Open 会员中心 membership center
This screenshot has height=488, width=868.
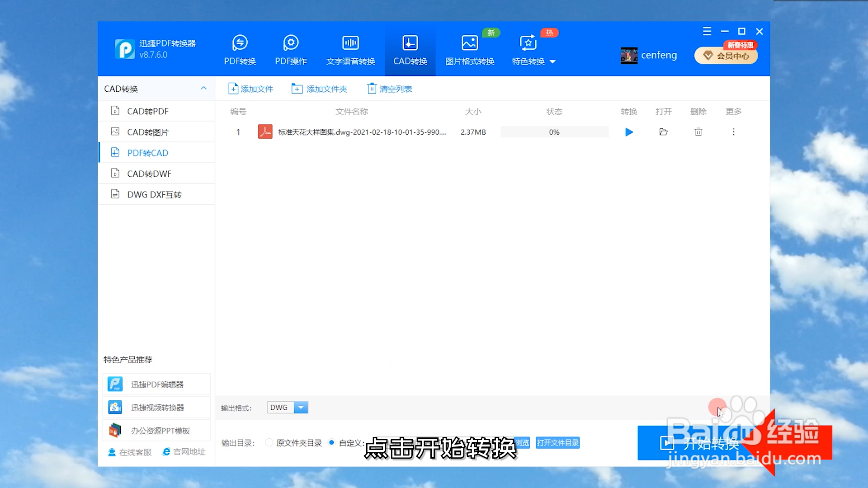pyautogui.click(x=726, y=55)
